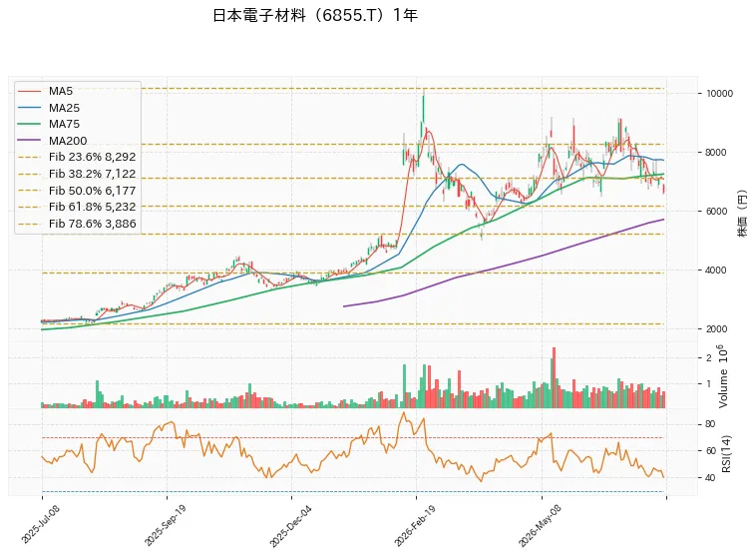
Task: Select the Fib 50.0% 6,177 legend entry
Action: (x=77, y=191)
